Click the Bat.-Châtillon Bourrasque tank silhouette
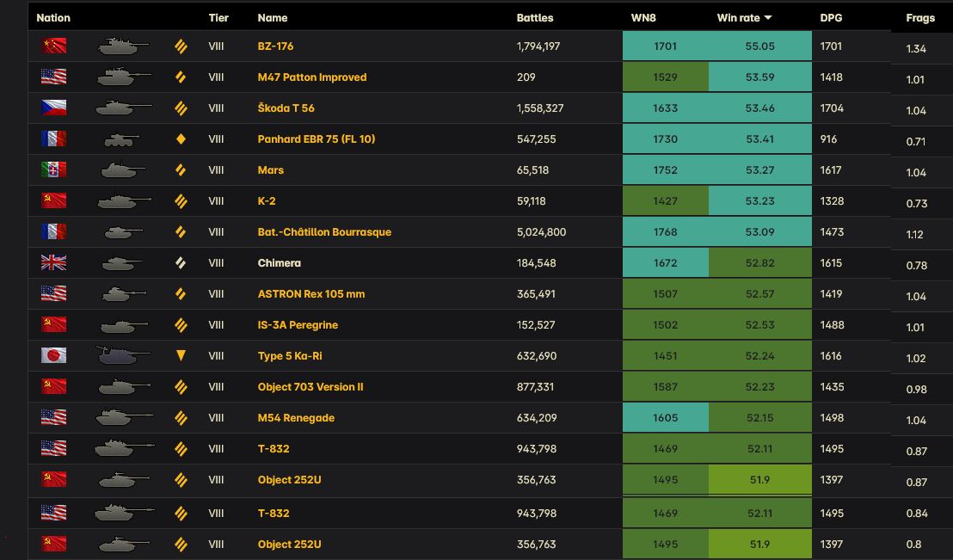953x560 pixels. coord(123,232)
